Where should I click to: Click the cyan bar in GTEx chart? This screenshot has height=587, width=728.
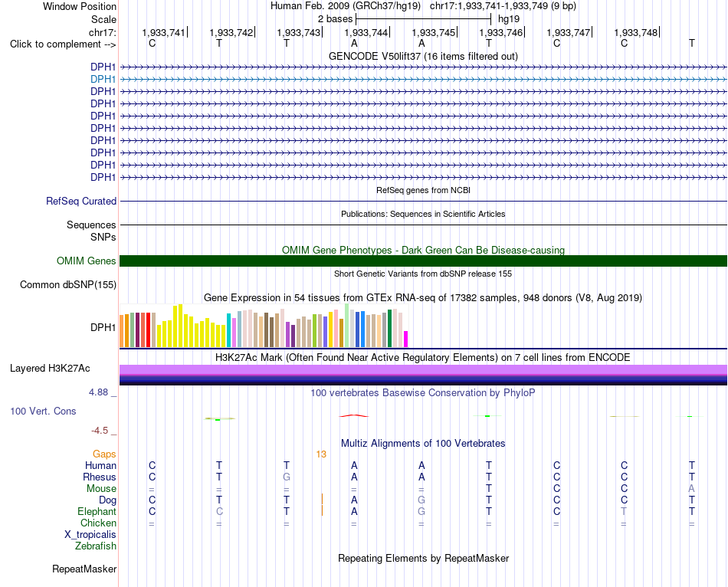(228, 330)
